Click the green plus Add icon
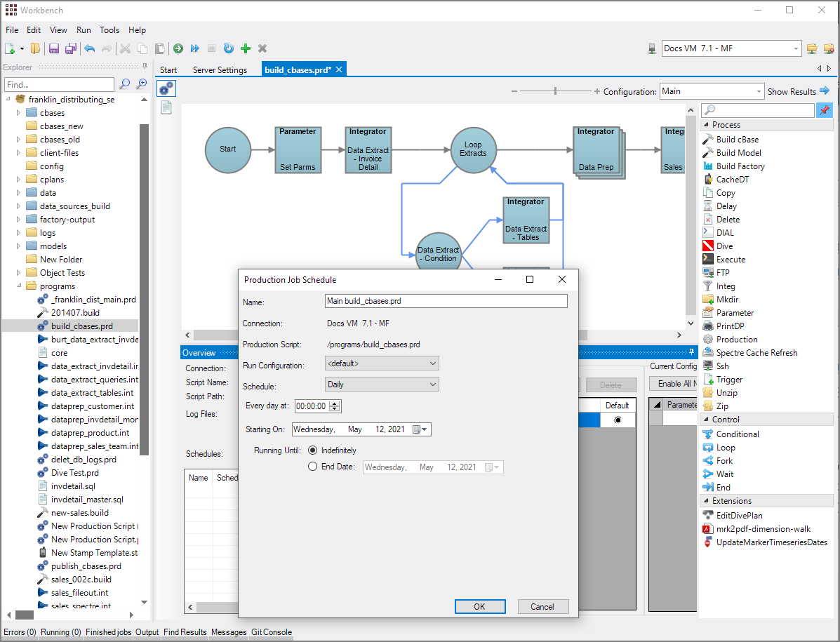 (246, 48)
